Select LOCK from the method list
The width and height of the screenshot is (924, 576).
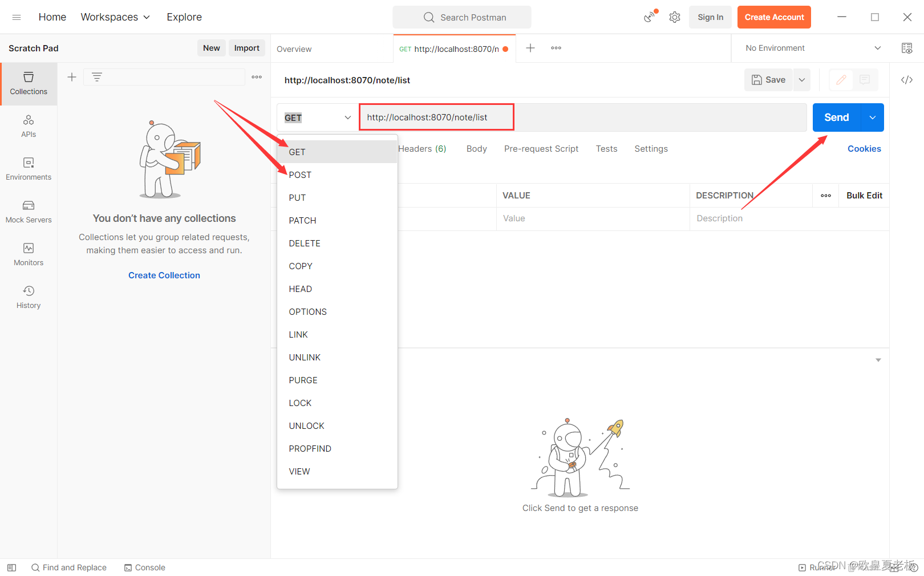click(337, 403)
